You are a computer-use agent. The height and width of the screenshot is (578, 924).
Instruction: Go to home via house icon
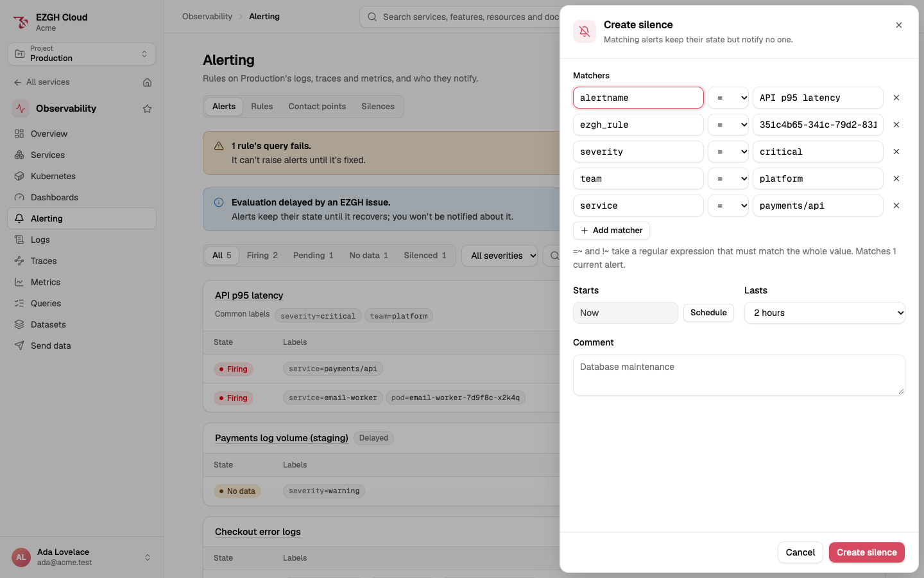[147, 82]
